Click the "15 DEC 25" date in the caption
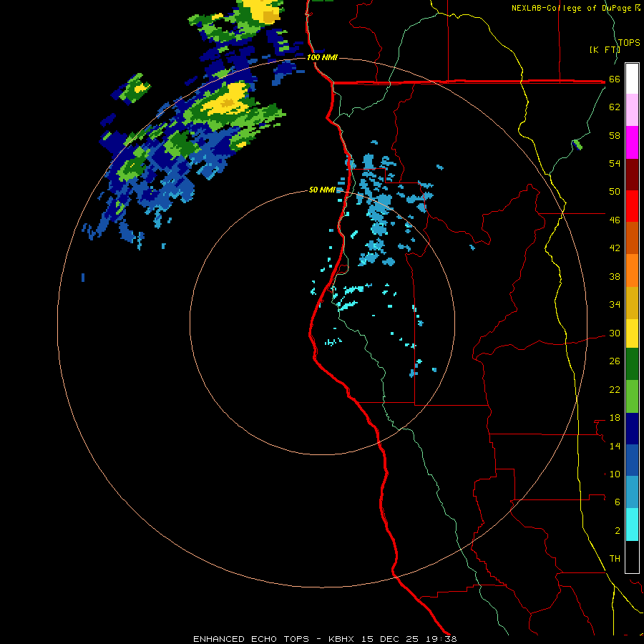 [x=390, y=639]
